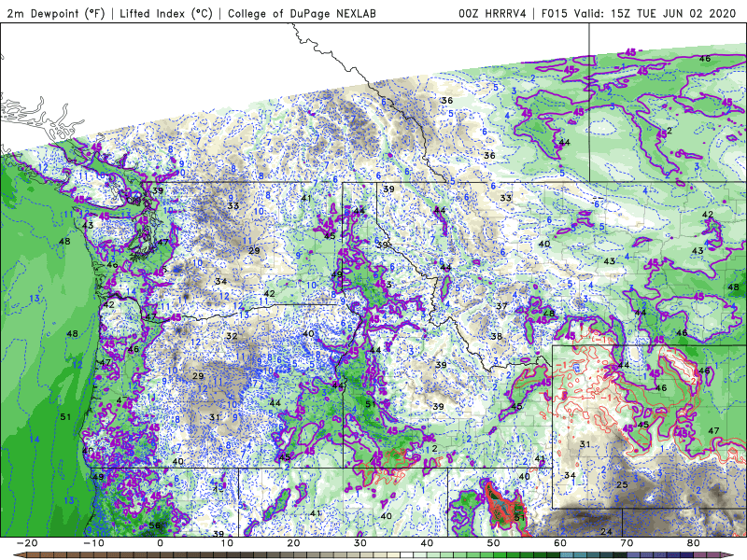Click the '10' color scale label
The image size is (747, 560).
(227, 543)
